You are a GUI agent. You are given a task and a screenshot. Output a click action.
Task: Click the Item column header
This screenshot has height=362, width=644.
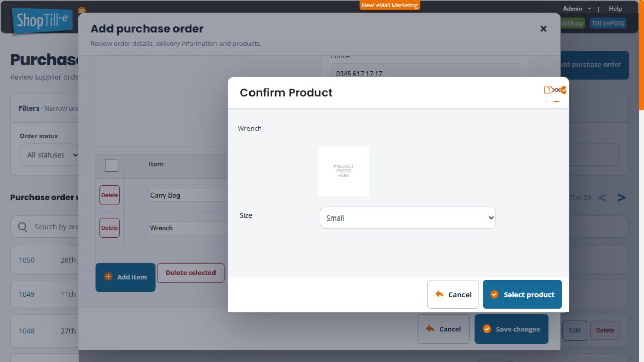tap(156, 164)
